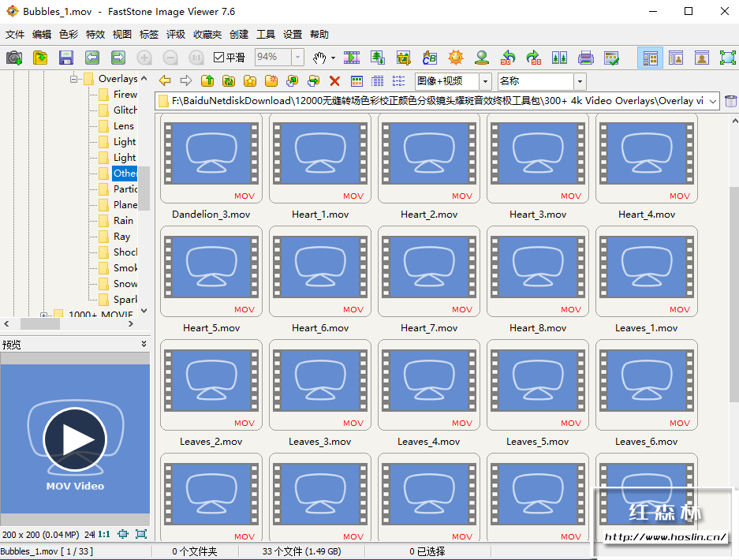Open the 特效 menu

coord(95,35)
